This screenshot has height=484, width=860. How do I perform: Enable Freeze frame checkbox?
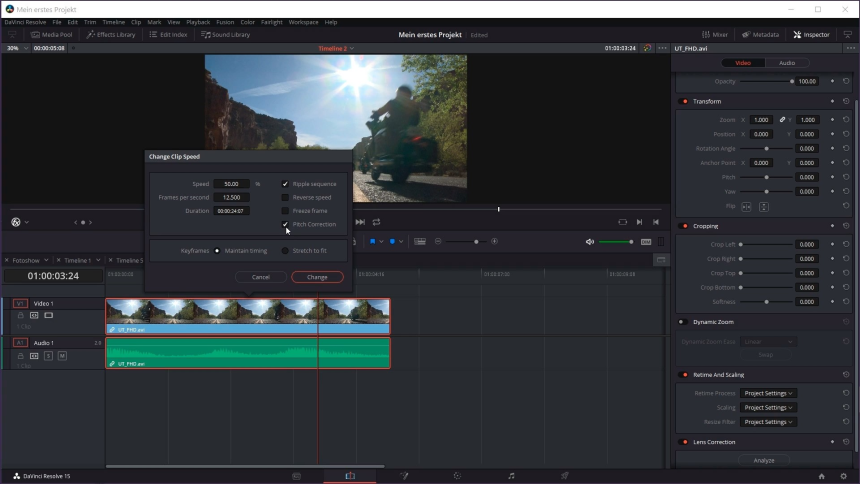(x=285, y=211)
